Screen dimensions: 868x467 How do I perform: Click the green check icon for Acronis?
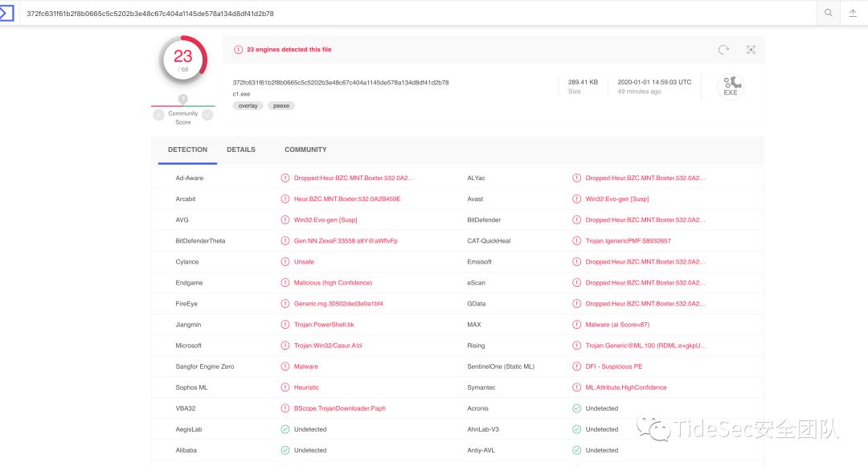click(577, 408)
